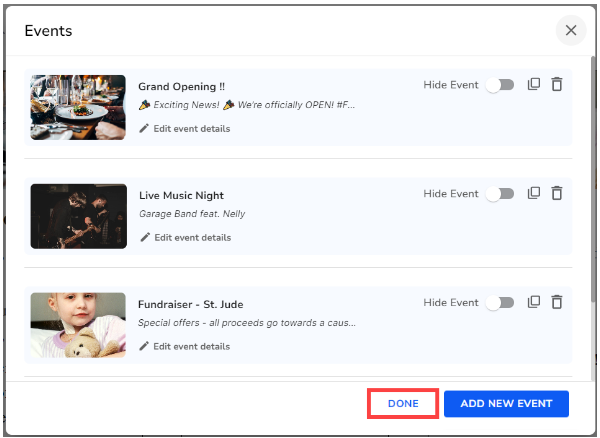Duplicate the Fundraiser - St. Jude event

[x=534, y=302]
